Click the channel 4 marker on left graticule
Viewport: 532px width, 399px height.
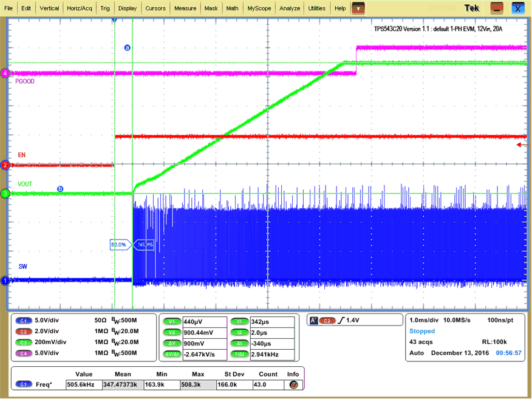pos(4,72)
